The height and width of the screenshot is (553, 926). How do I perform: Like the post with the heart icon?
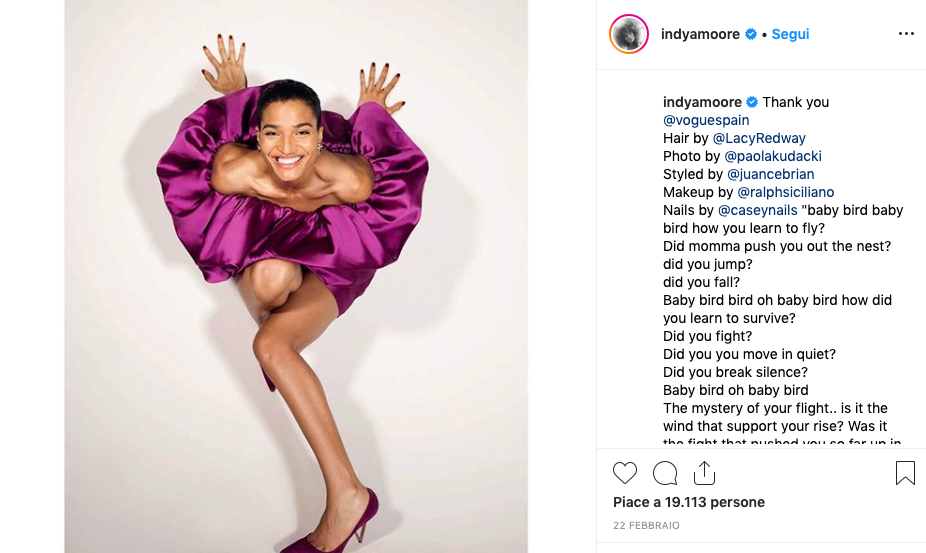[625, 473]
